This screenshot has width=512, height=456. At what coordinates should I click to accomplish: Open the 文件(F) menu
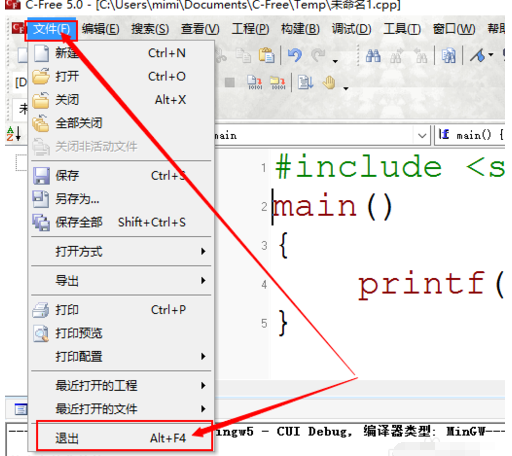click(x=51, y=30)
